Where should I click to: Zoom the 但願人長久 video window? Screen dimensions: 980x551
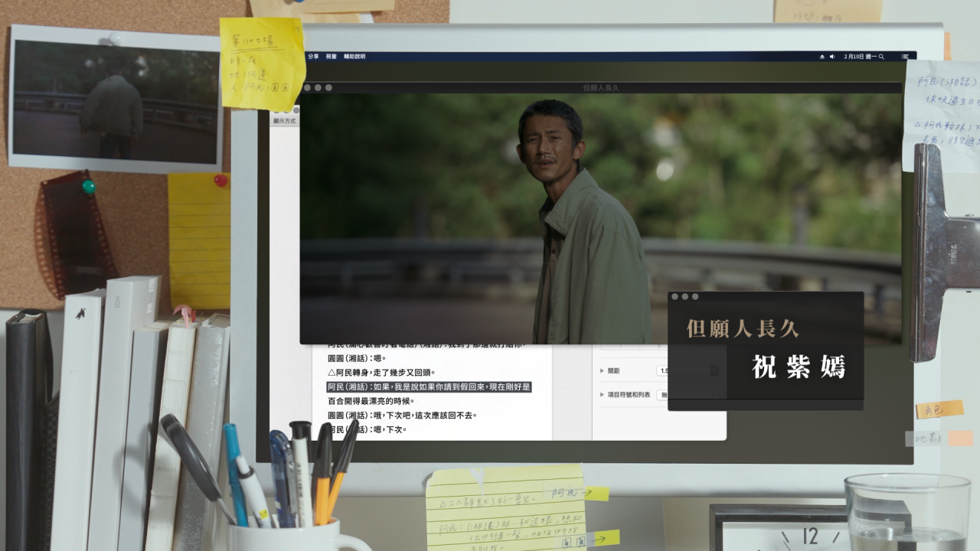coord(328,88)
